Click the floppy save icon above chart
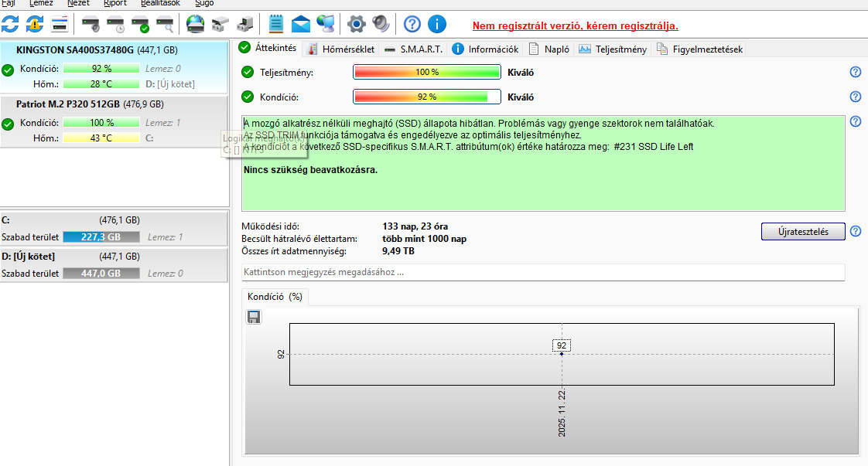 click(254, 317)
